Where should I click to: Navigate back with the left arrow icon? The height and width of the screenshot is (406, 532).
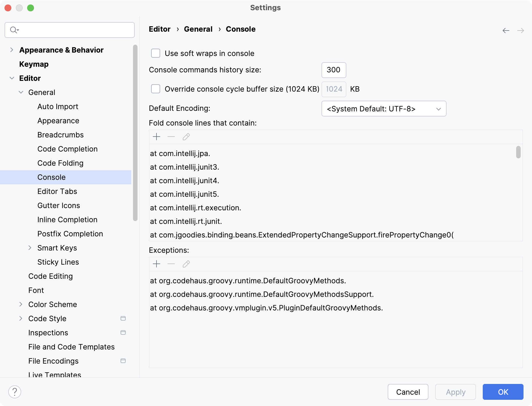point(505,31)
